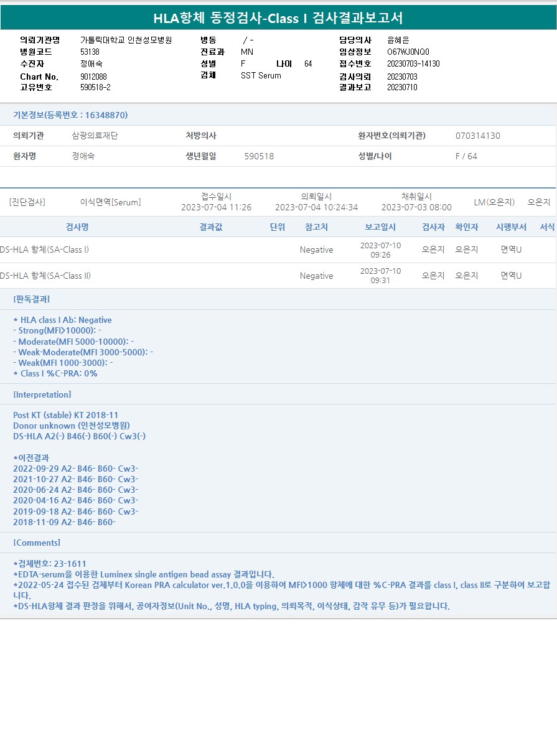
Task: Click Negative reference for SA-Class II
Action: [x=316, y=276]
